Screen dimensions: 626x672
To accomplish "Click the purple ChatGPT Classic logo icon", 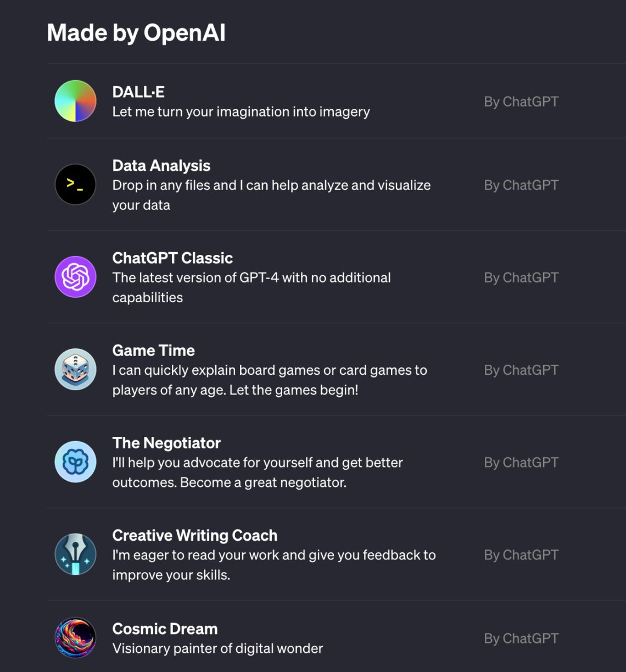I will [76, 277].
